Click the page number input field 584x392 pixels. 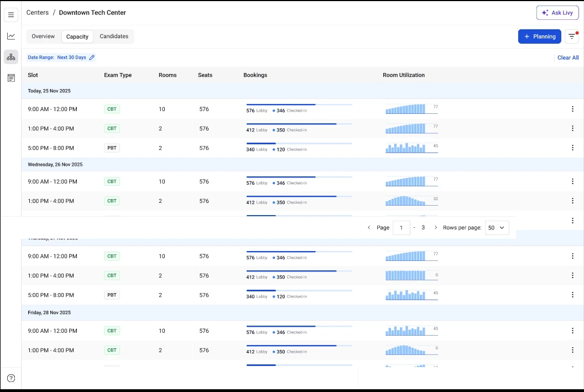click(401, 228)
